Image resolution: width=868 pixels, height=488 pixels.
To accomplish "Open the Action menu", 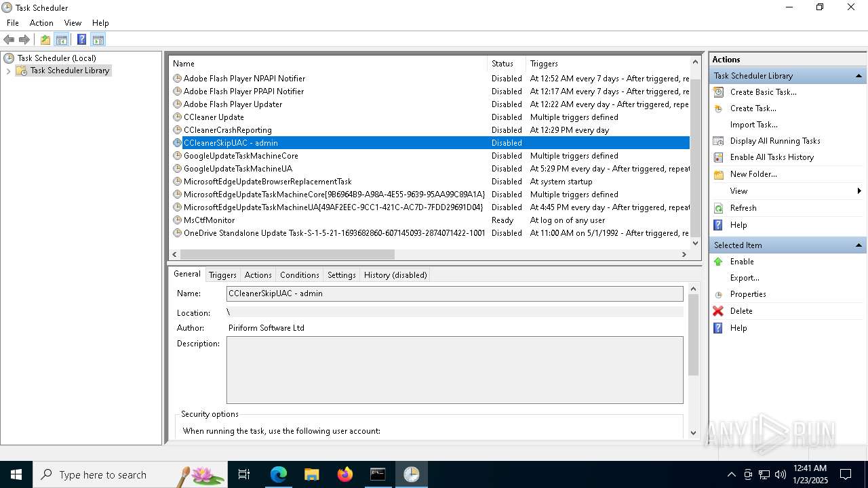I will 41,23.
